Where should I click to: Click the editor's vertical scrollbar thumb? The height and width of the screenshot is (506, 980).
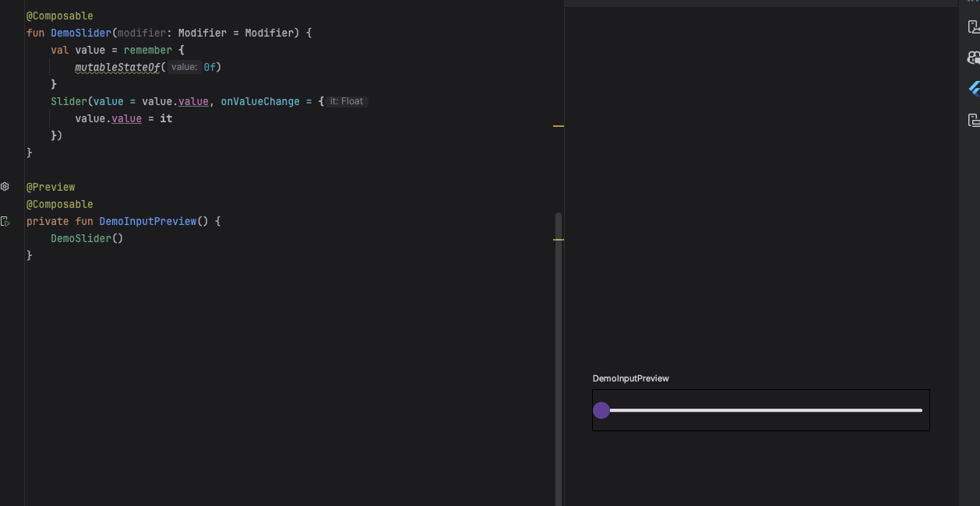(558, 350)
